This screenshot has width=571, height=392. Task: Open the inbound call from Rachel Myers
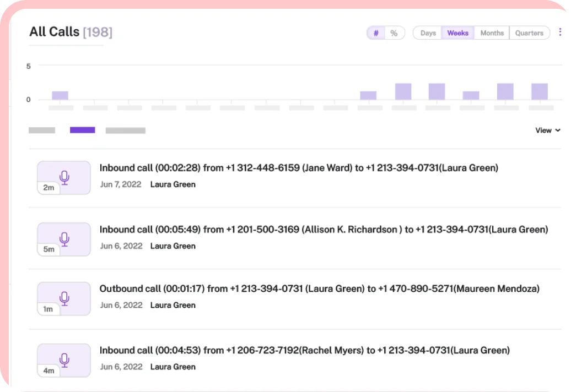coord(304,350)
